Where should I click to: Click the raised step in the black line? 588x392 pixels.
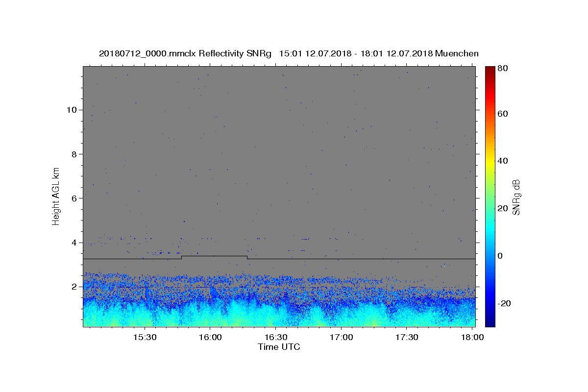pyautogui.click(x=214, y=256)
